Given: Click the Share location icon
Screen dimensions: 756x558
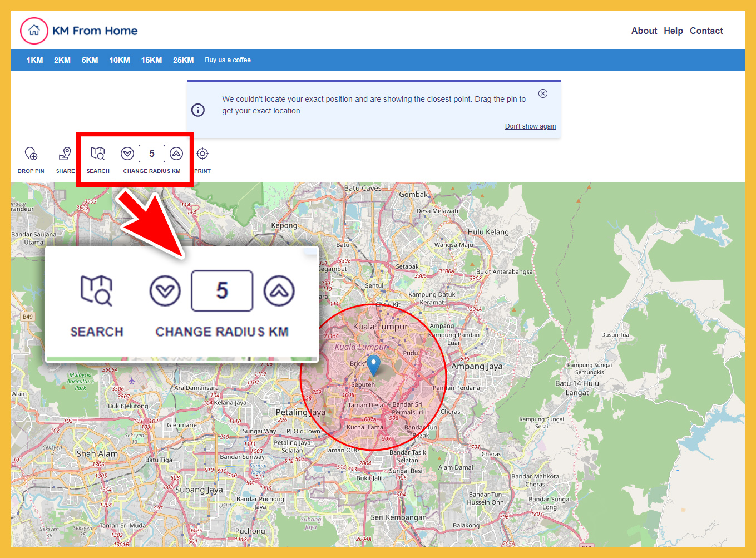Looking at the screenshot, I should click(x=65, y=154).
